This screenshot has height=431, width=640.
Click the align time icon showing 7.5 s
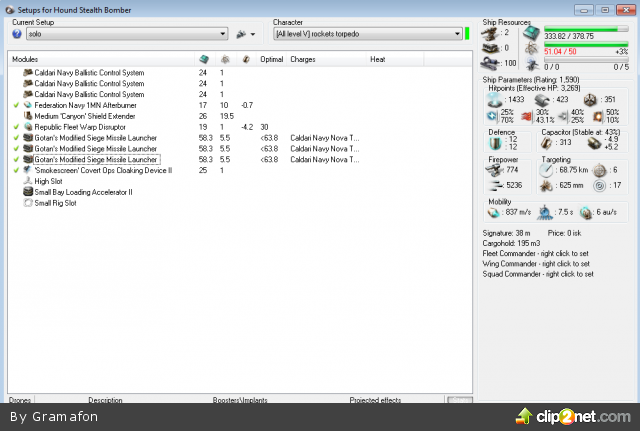pos(545,213)
